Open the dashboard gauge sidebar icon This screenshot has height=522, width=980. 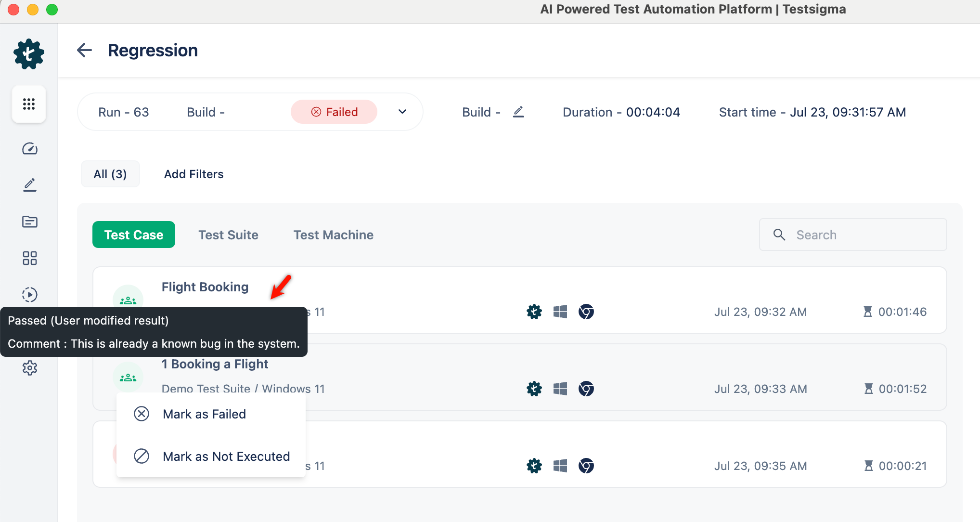point(29,148)
